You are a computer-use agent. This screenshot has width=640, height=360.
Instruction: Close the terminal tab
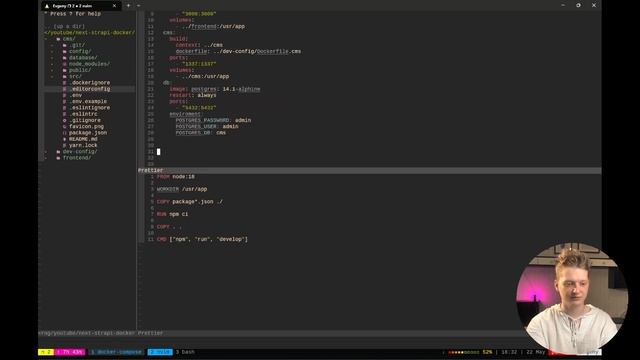pyautogui.click(x=114, y=6)
